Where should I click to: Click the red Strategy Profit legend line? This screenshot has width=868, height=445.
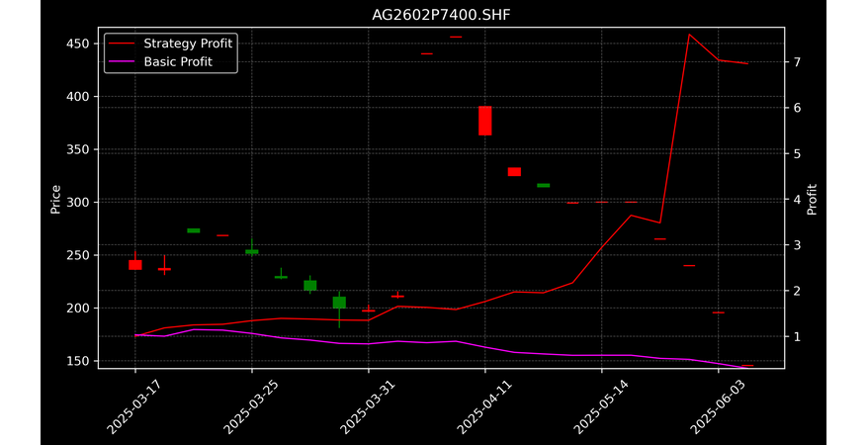[x=122, y=44]
